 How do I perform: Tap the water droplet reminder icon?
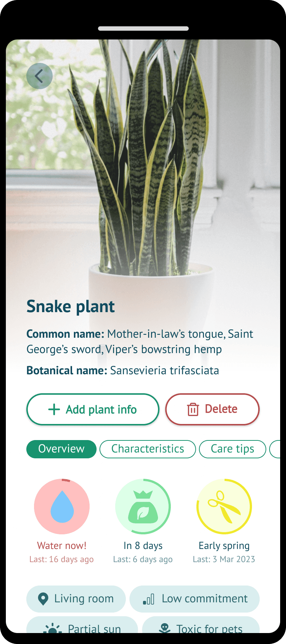62,507
